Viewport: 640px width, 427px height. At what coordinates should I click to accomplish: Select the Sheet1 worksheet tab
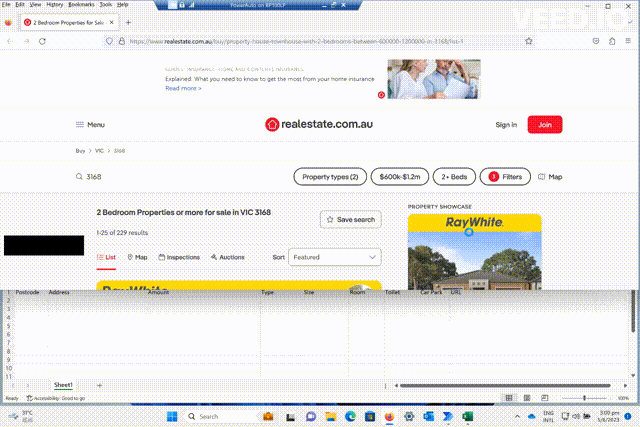pyautogui.click(x=63, y=385)
